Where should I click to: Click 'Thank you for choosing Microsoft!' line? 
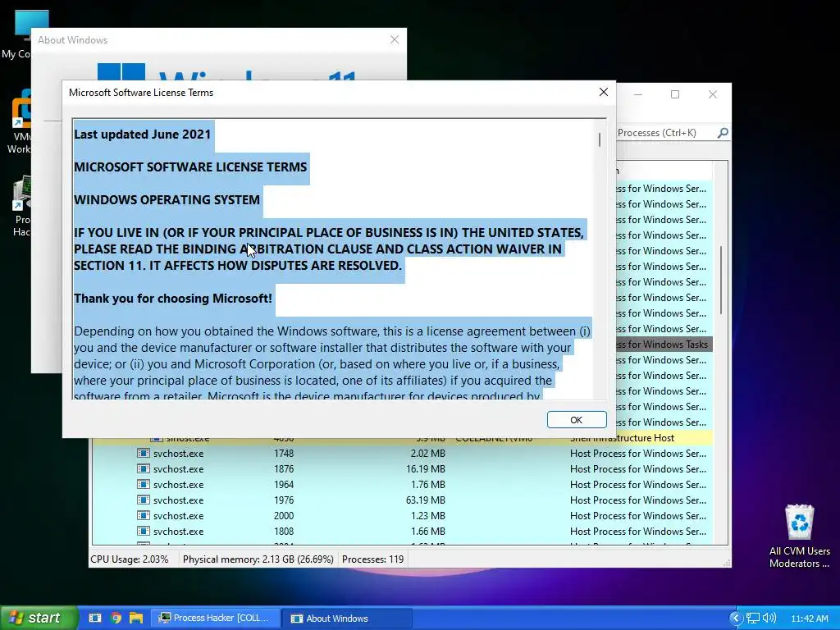pyautogui.click(x=173, y=299)
